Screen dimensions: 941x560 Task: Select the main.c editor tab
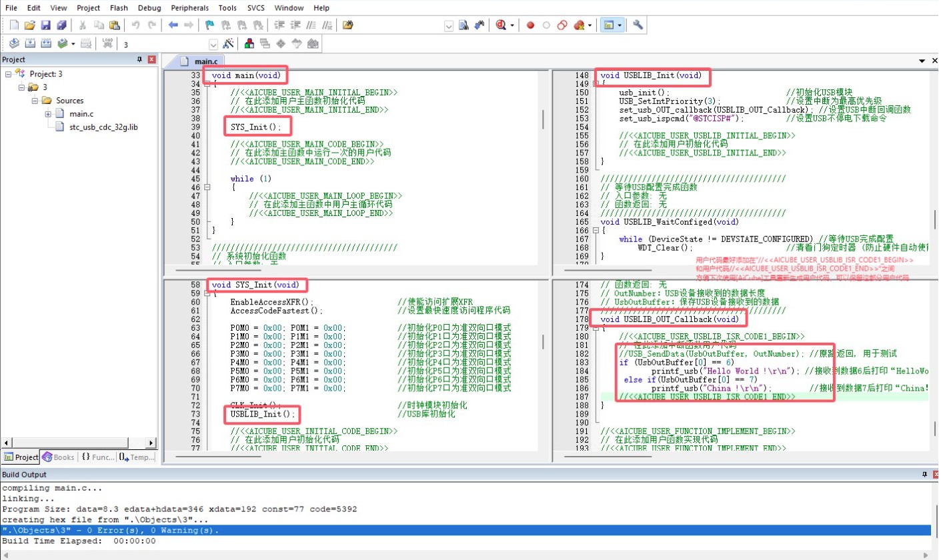[199, 61]
